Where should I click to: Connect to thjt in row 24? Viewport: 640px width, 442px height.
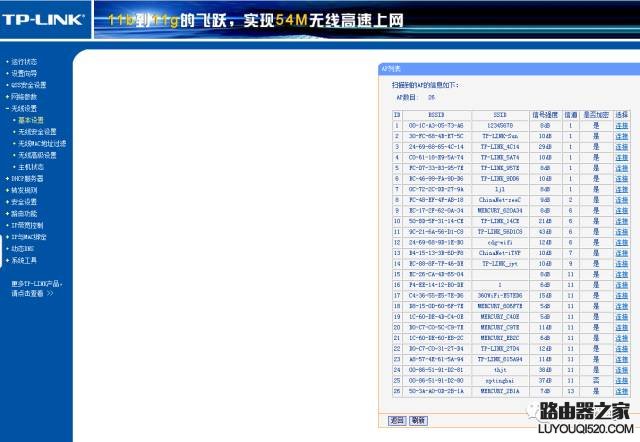[x=622, y=370]
